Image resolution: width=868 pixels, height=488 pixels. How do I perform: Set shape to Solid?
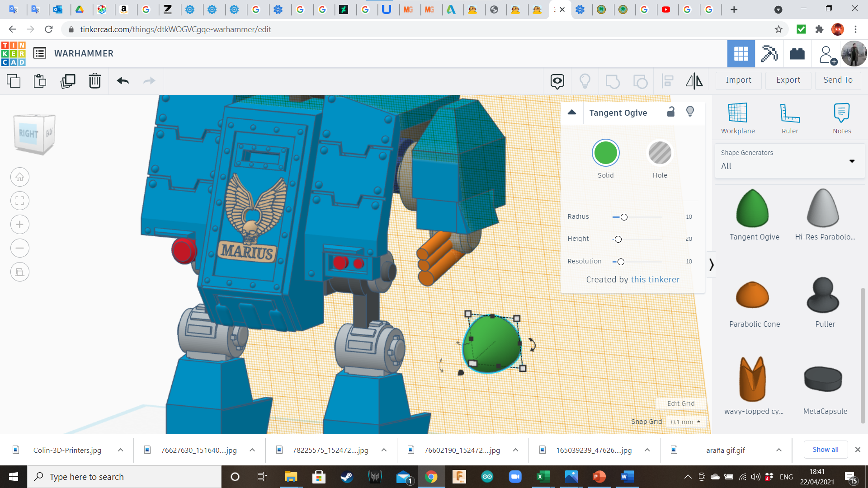pos(605,153)
